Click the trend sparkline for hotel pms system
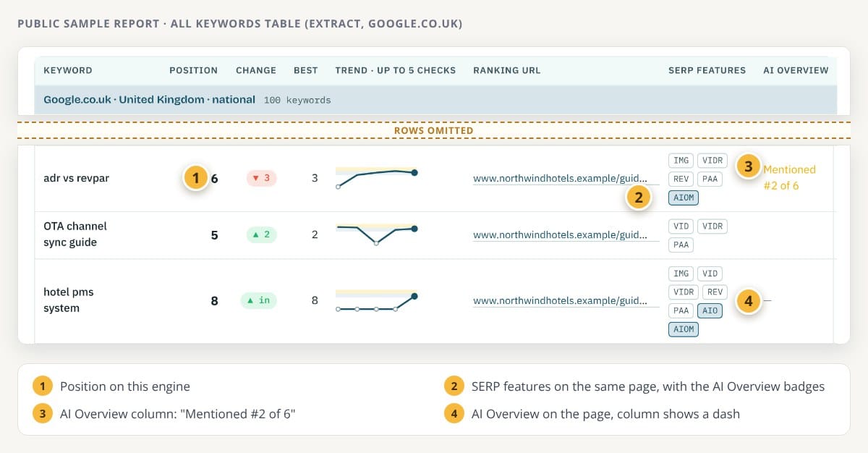 pos(377,300)
